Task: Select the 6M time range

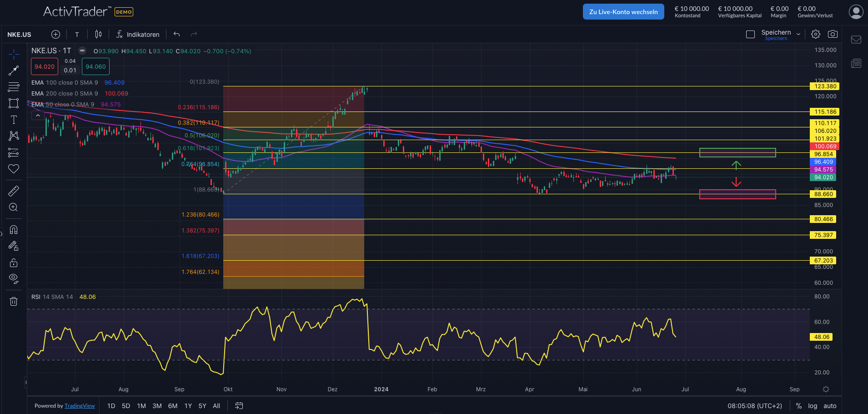Action: 173,406
